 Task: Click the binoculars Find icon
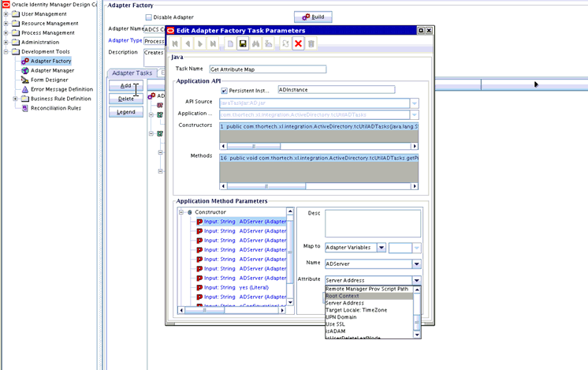(255, 44)
